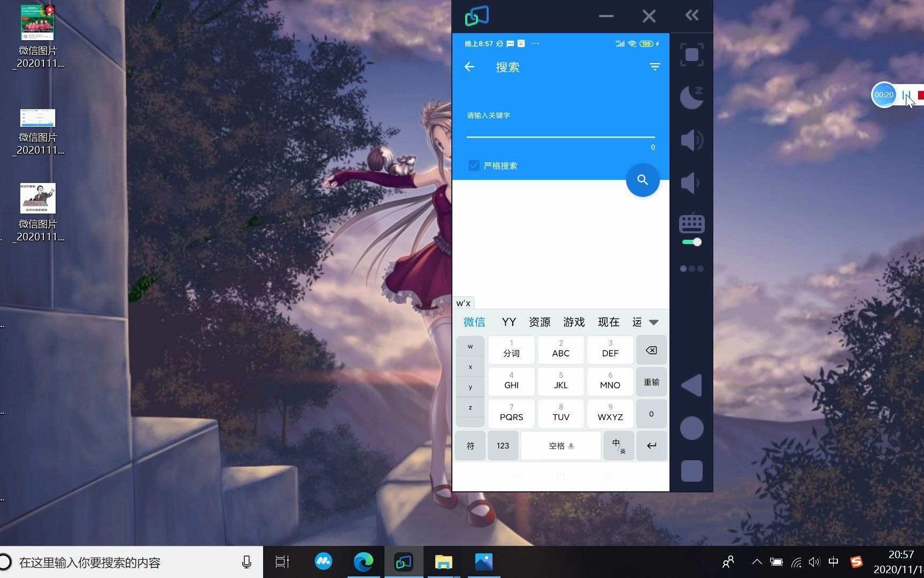Click the fullscreen icon in side panel
The height and width of the screenshot is (578, 924).
(691, 55)
